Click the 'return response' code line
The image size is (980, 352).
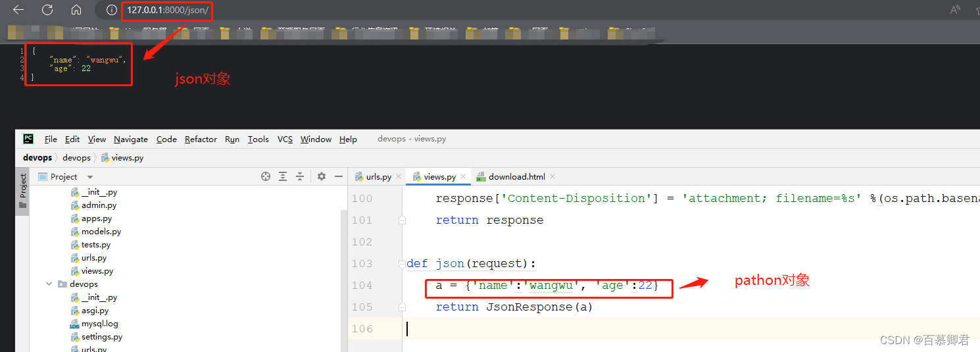tap(489, 220)
